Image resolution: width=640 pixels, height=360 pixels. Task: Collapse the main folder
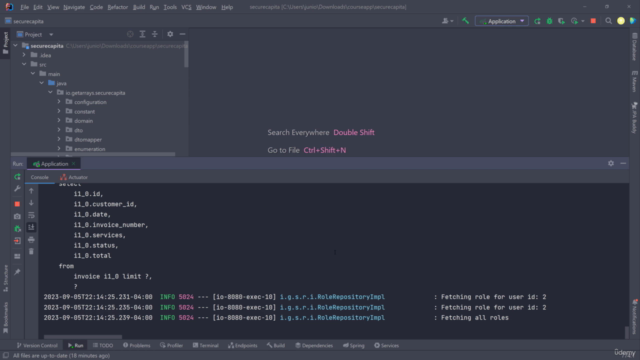coord(33,73)
